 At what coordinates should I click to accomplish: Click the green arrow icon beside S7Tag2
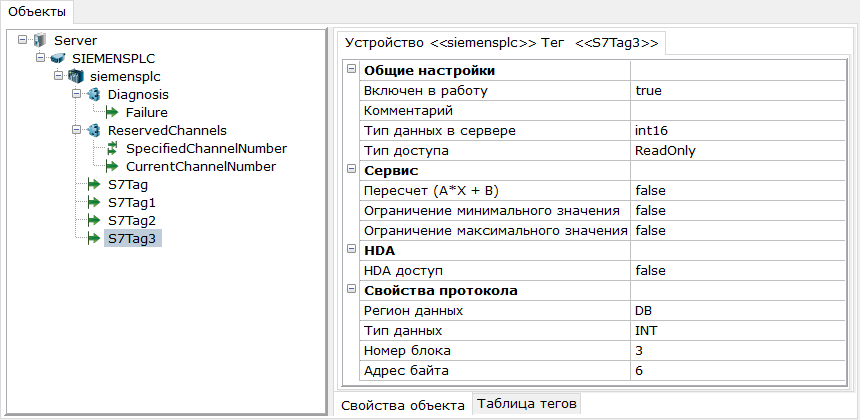[x=94, y=220]
